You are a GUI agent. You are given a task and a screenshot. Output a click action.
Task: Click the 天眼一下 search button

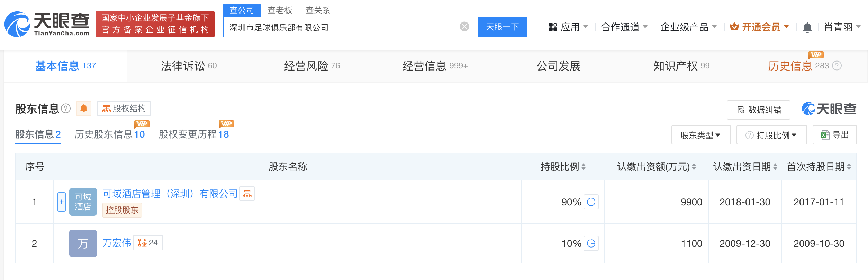[x=502, y=27]
